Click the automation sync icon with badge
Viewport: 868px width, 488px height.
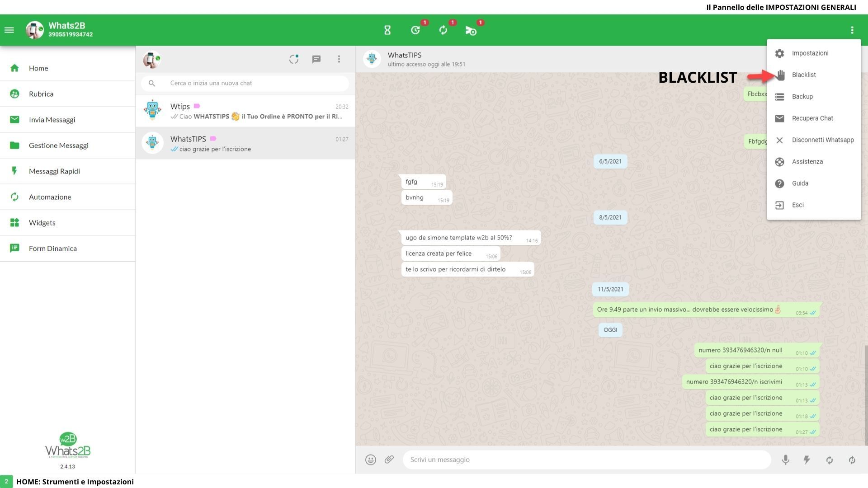(443, 30)
